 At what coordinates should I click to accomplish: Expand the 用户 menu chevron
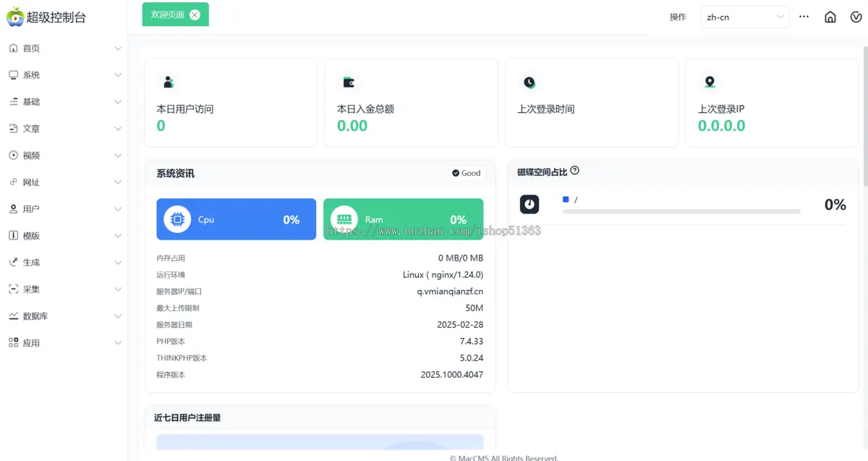118,209
